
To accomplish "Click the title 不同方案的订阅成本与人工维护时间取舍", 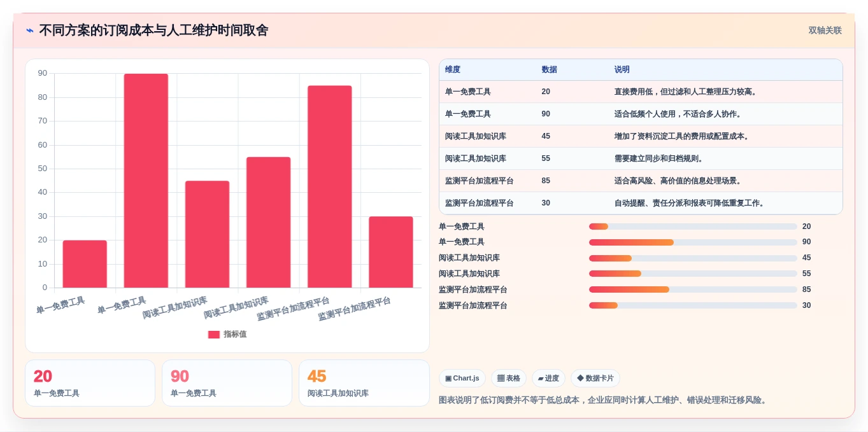I will (153, 31).
